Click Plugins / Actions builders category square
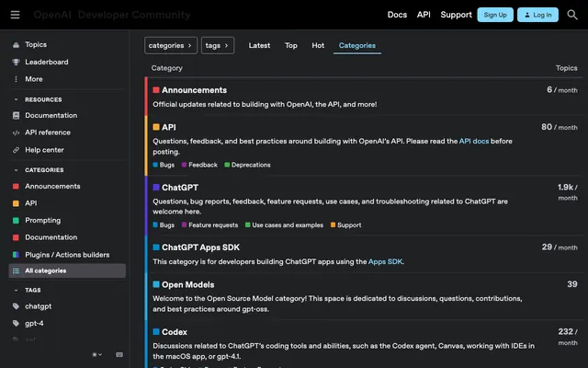The image size is (588, 368). [x=16, y=255]
